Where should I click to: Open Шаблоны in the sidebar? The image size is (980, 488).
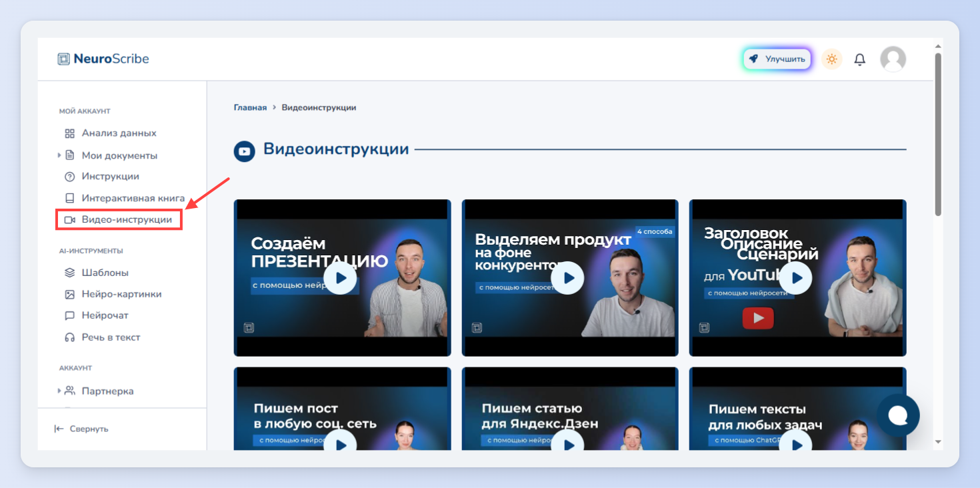pos(105,273)
